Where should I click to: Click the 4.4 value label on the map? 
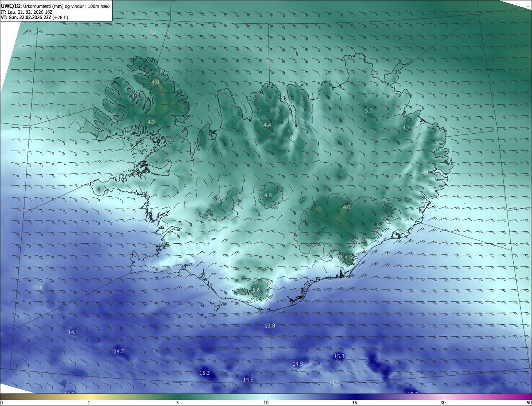[267, 125]
